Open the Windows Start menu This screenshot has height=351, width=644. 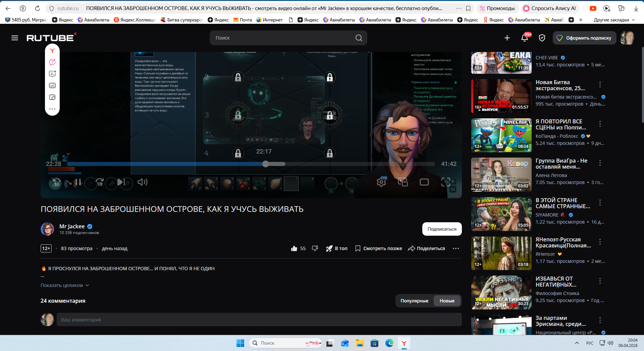240,343
